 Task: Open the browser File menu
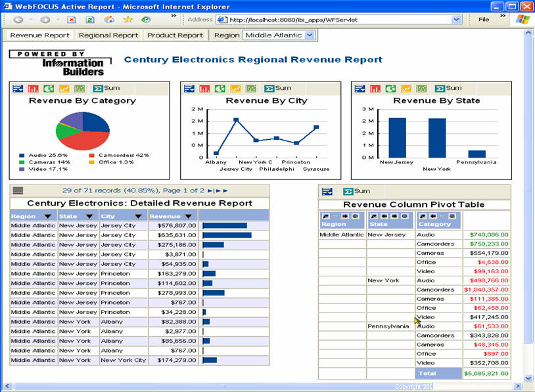click(x=484, y=20)
